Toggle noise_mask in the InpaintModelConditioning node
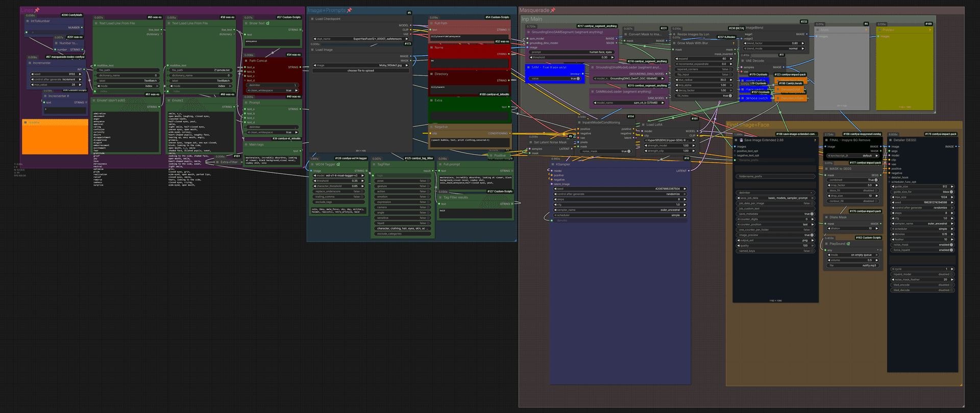This screenshot has width=980, height=413. click(606, 151)
